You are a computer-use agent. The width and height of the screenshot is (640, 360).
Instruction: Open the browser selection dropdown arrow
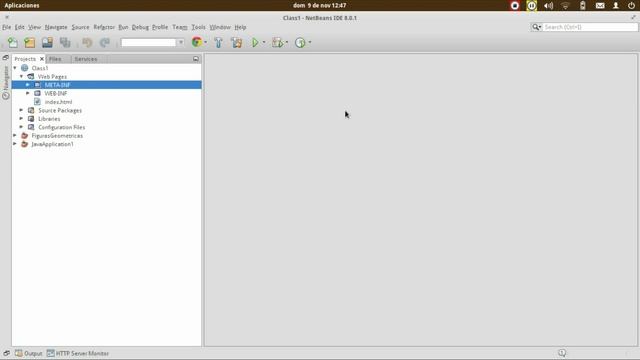[205, 42]
